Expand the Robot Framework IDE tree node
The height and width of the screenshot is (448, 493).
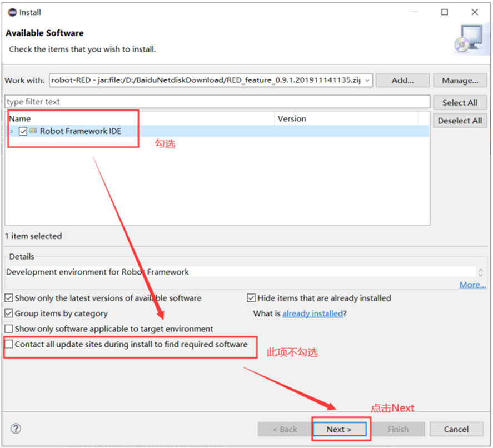pyautogui.click(x=11, y=131)
